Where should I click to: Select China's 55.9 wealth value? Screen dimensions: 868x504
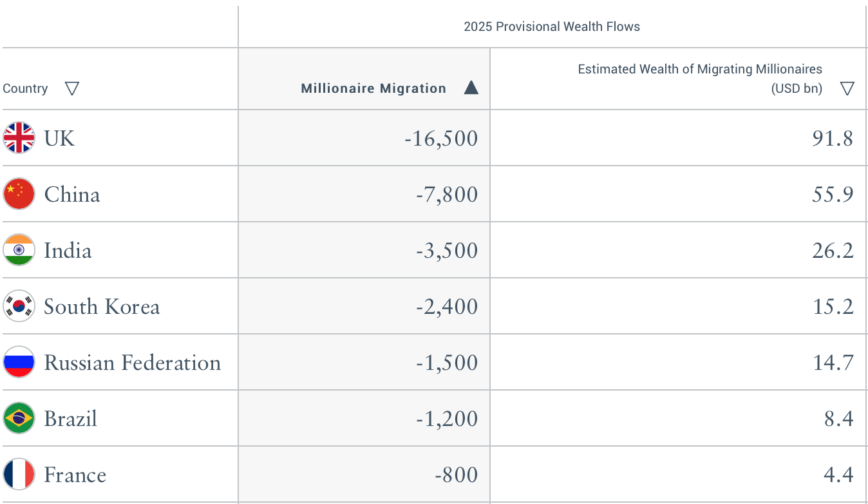pos(833,195)
